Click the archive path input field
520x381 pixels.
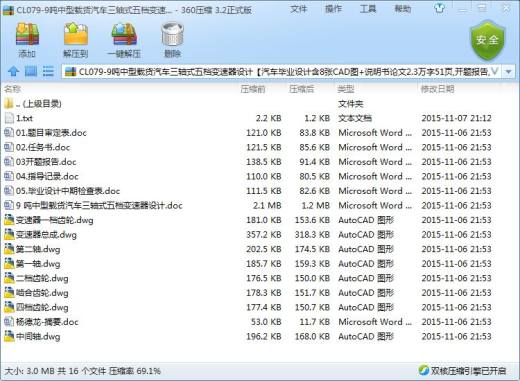pos(282,72)
